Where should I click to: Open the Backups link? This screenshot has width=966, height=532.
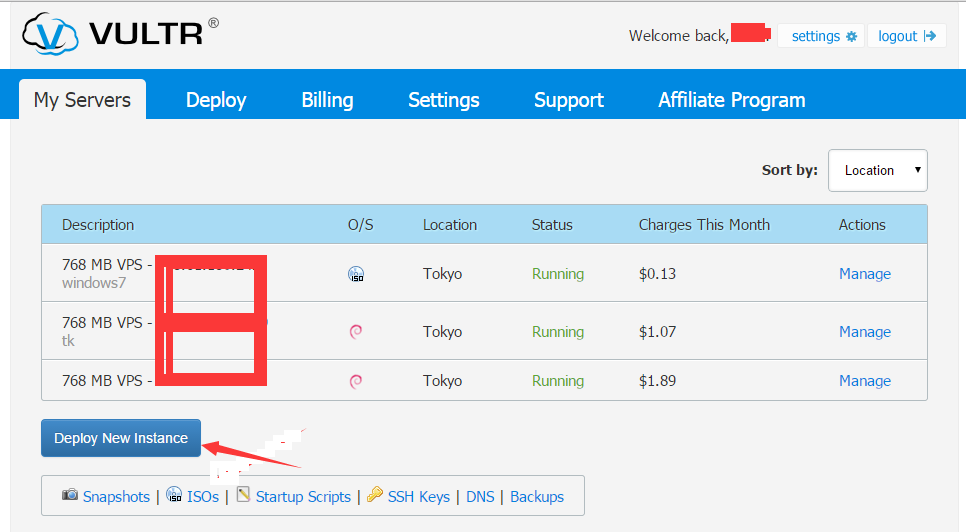pyautogui.click(x=537, y=496)
